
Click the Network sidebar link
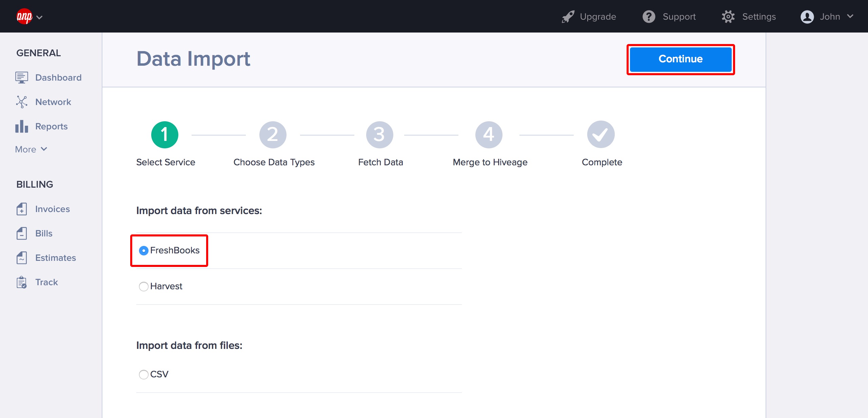53,102
